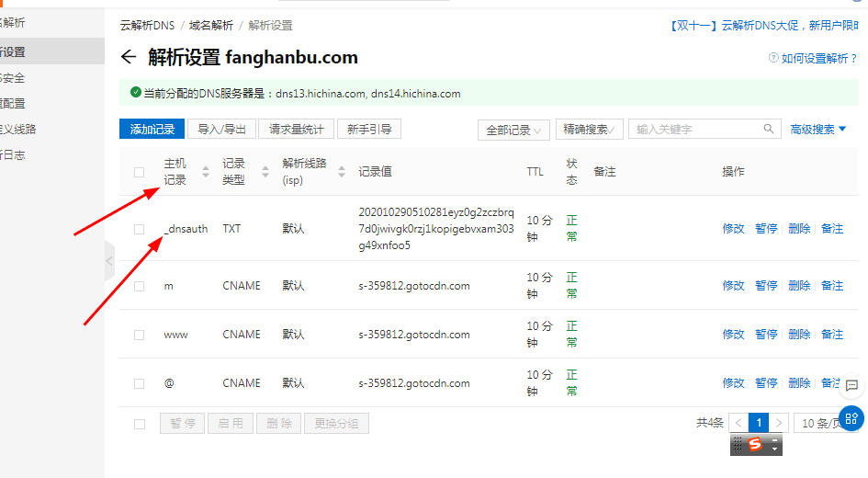The image size is (868, 478).
Task: Open the 10 条/页 page size dropdown
Action: tap(827, 423)
